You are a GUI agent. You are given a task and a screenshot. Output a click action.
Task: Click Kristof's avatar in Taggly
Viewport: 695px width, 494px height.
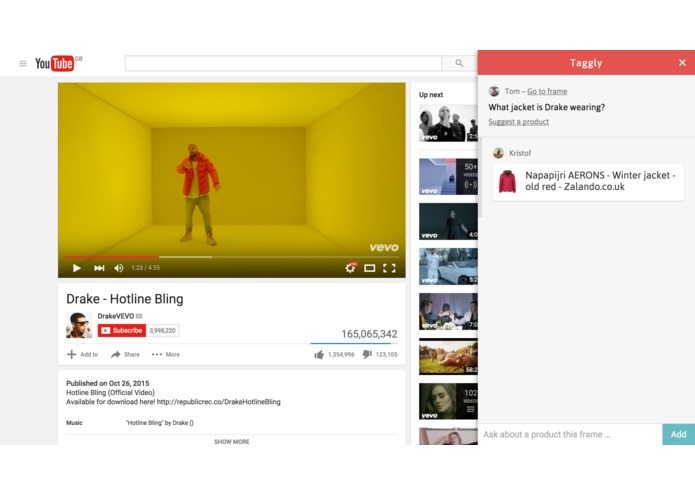pyautogui.click(x=499, y=153)
